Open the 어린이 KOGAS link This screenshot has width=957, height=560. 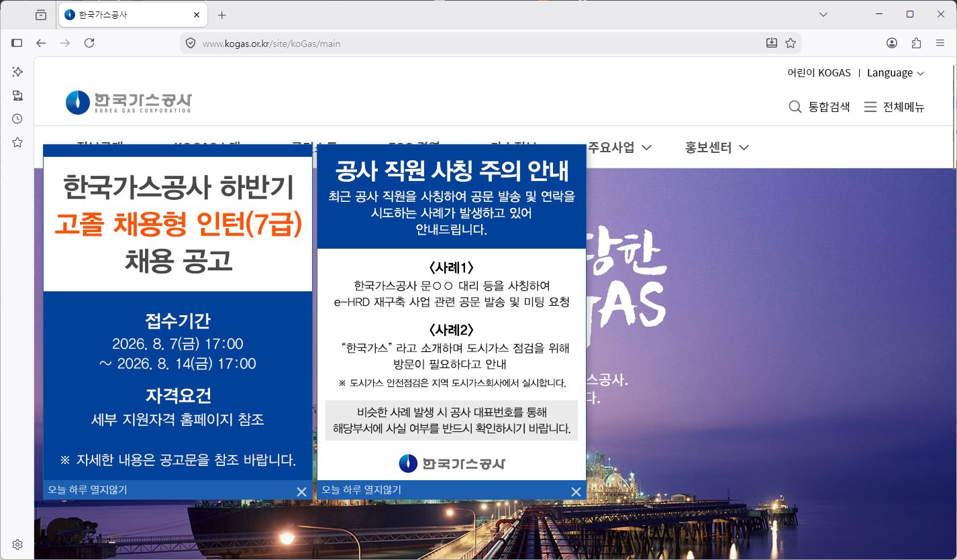point(819,72)
